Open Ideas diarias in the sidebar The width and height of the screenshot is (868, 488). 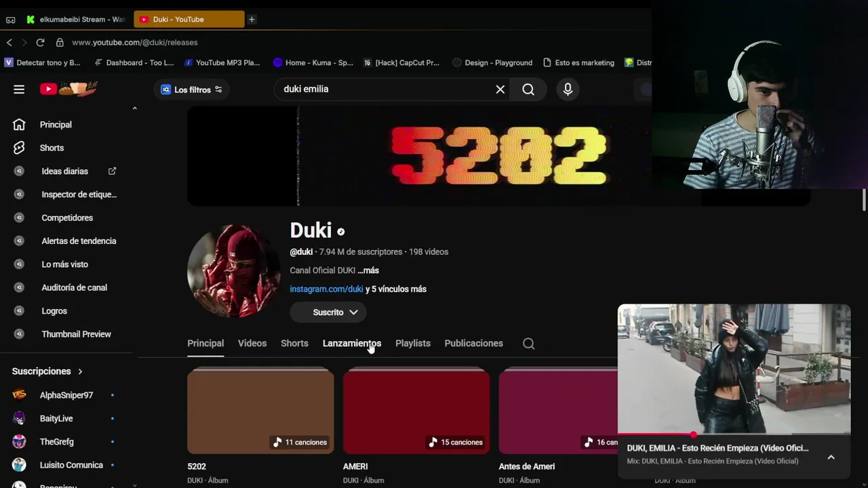click(x=66, y=171)
